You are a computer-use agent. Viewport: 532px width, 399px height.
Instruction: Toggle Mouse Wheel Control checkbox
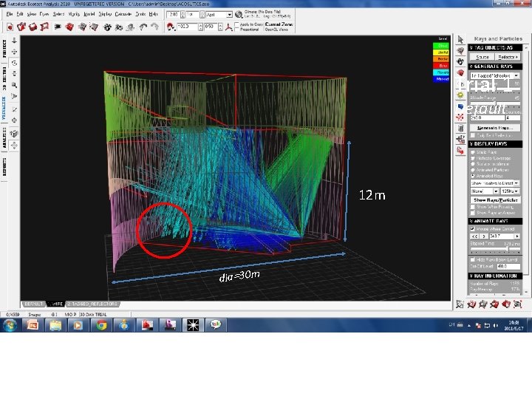[473, 229]
